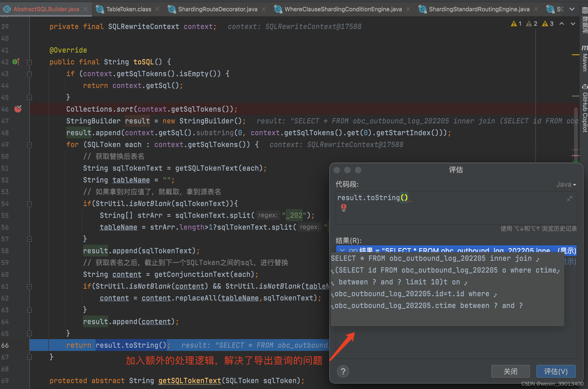Zoom the 评估 dialog window
The width and height of the screenshot is (588, 389).
pos(358,170)
